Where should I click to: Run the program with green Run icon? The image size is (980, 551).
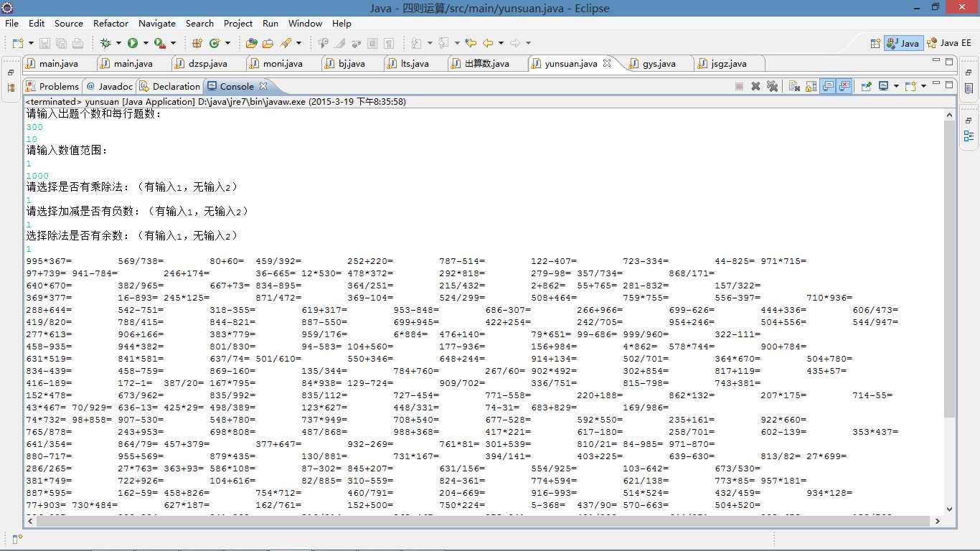coord(133,43)
